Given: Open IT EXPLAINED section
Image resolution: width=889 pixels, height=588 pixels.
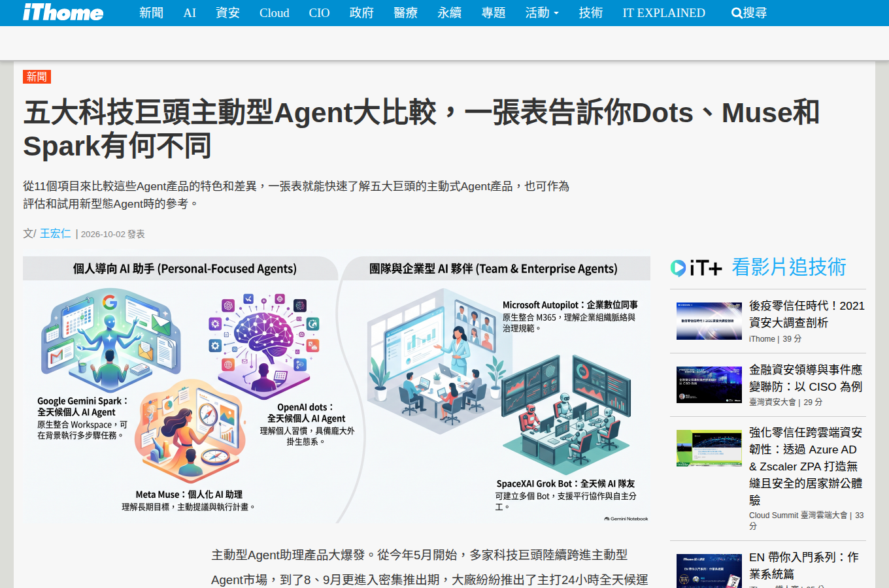Looking at the screenshot, I should [663, 12].
